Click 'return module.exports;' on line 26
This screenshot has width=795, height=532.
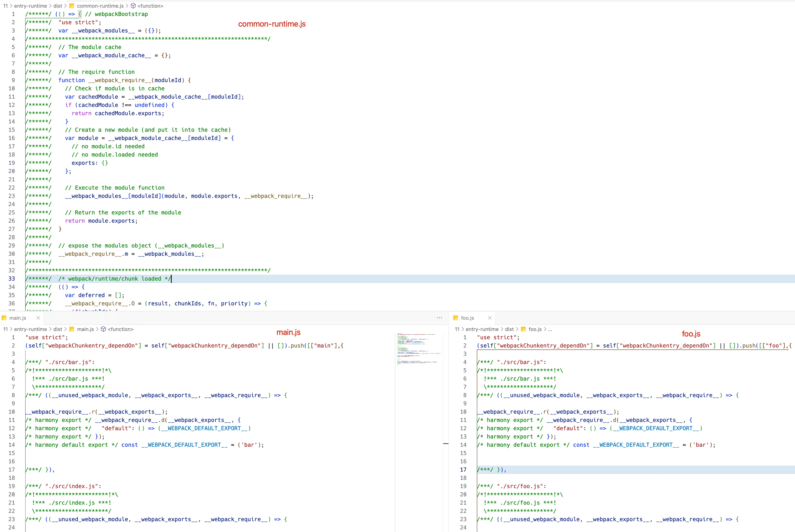click(x=101, y=221)
